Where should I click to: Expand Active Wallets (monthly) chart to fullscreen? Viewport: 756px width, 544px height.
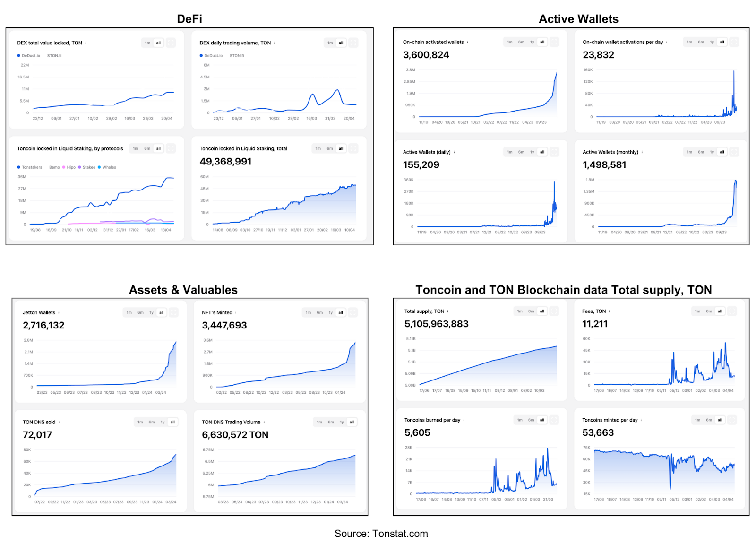coord(734,152)
